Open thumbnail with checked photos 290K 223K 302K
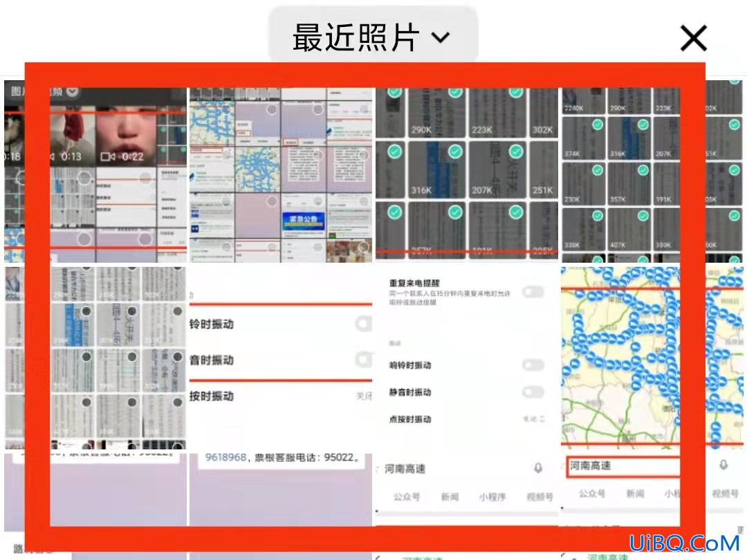The width and height of the screenshot is (747, 560). [x=466, y=171]
